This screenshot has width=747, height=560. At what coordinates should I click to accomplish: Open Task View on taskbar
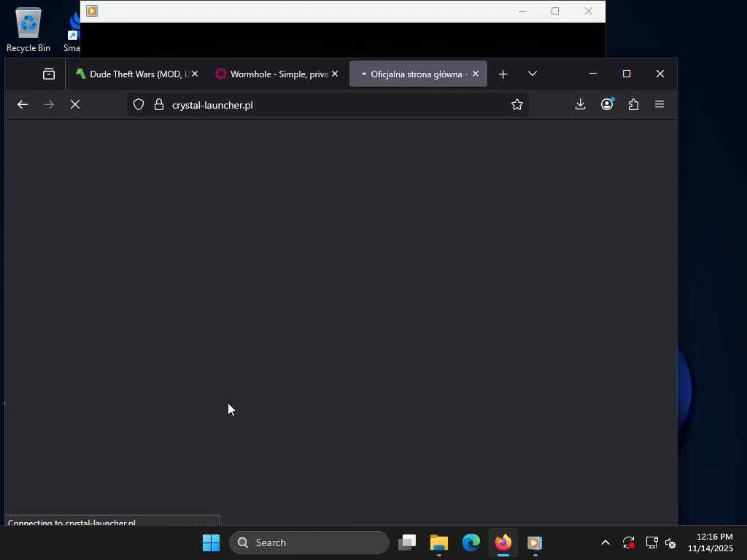click(x=407, y=542)
